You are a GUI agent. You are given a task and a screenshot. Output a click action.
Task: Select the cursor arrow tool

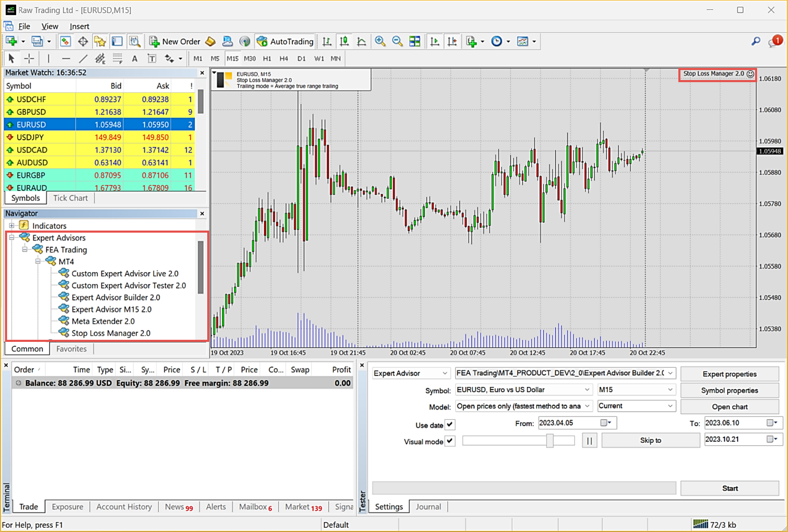[11, 58]
